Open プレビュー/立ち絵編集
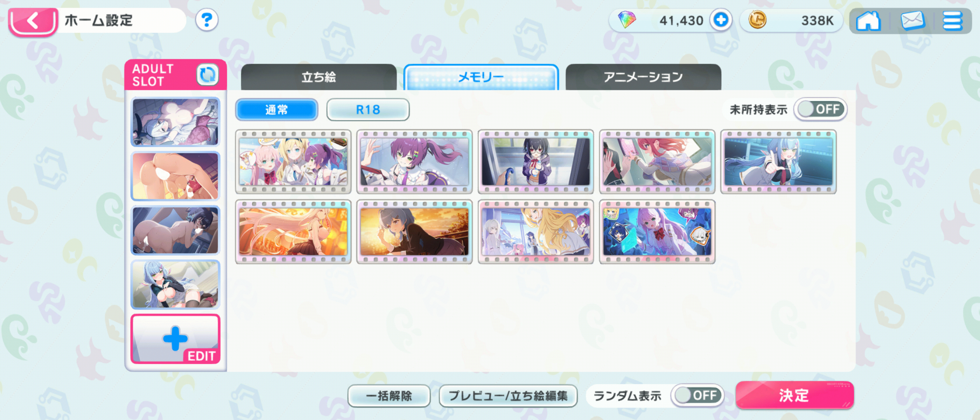 [x=508, y=396]
